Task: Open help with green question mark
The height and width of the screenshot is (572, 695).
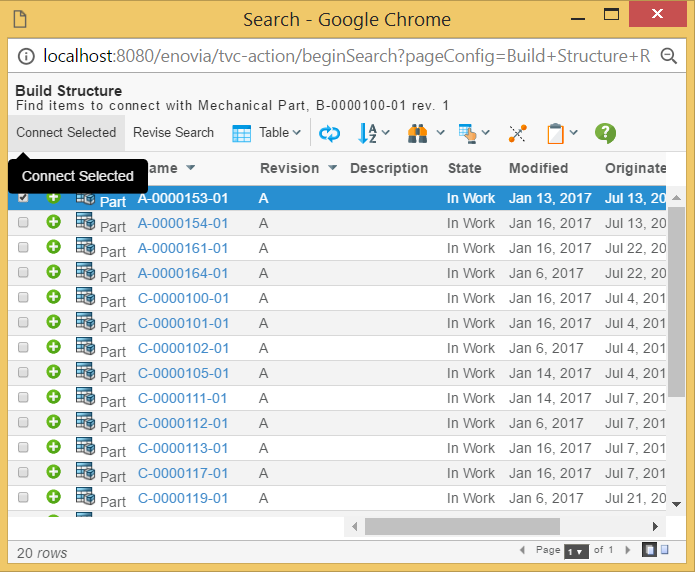Action: pos(605,133)
